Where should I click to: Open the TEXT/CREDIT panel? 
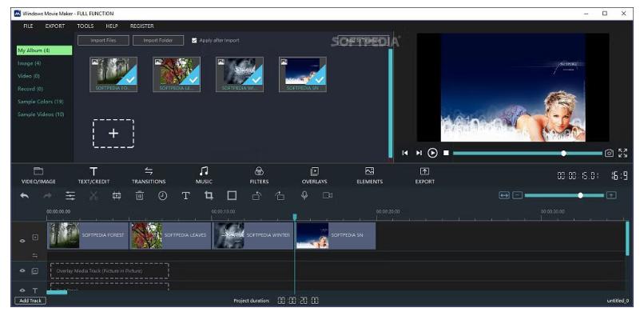[93, 176]
